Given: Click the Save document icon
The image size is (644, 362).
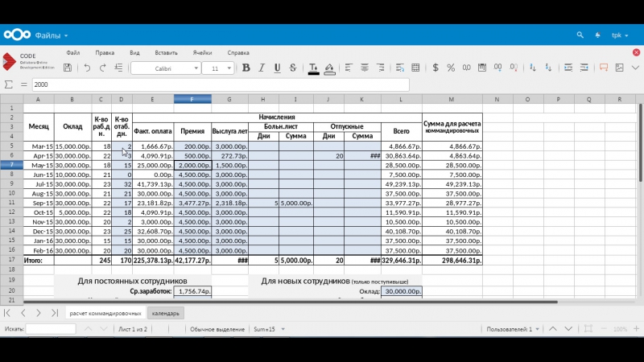Looking at the screenshot, I should click(x=68, y=68).
